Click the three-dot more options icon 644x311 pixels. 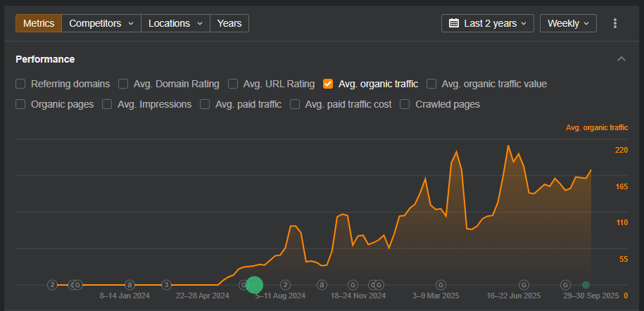pos(614,23)
